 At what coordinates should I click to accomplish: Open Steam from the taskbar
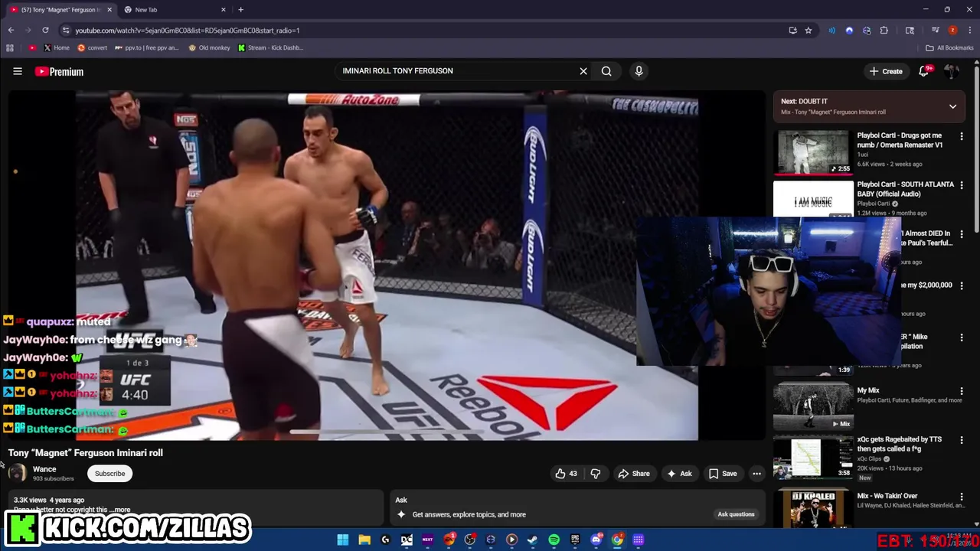pyautogui.click(x=532, y=540)
